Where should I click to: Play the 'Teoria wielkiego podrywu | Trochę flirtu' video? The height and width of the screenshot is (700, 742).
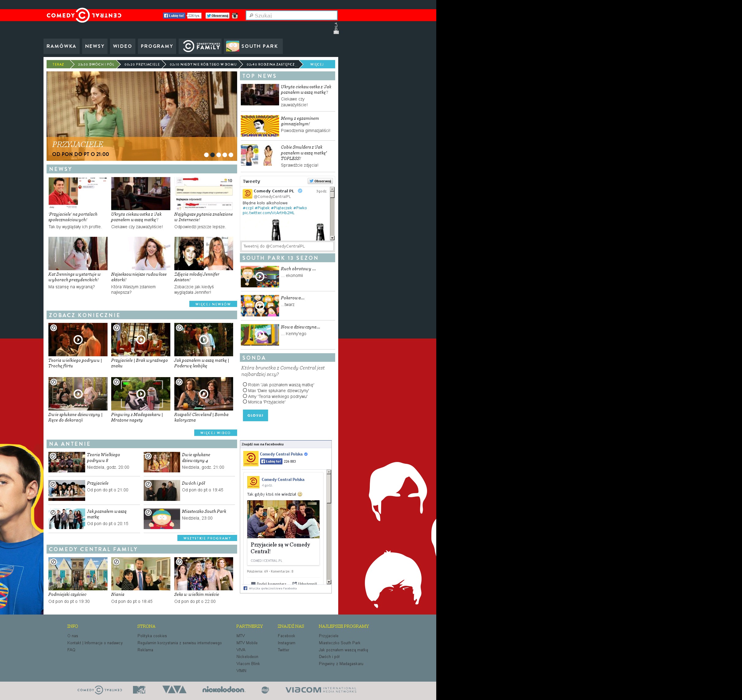[78, 339]
